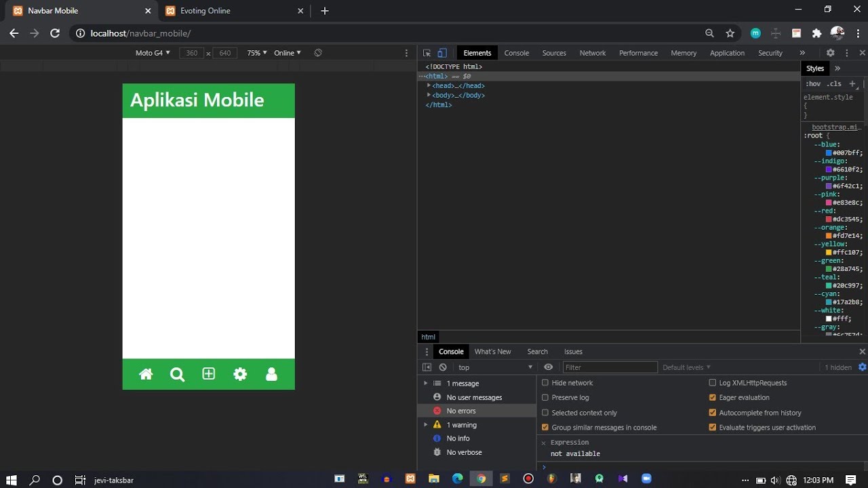The image size is (868, 488).
Task: Enable Preserve log checkbox
Action: pyautogui.click(x=545, y=398)
